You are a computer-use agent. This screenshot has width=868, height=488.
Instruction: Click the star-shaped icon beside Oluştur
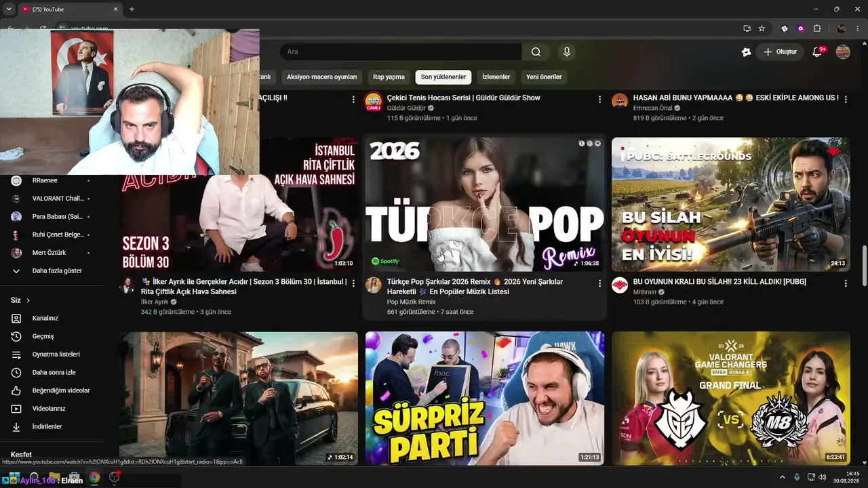coord(747,52)
